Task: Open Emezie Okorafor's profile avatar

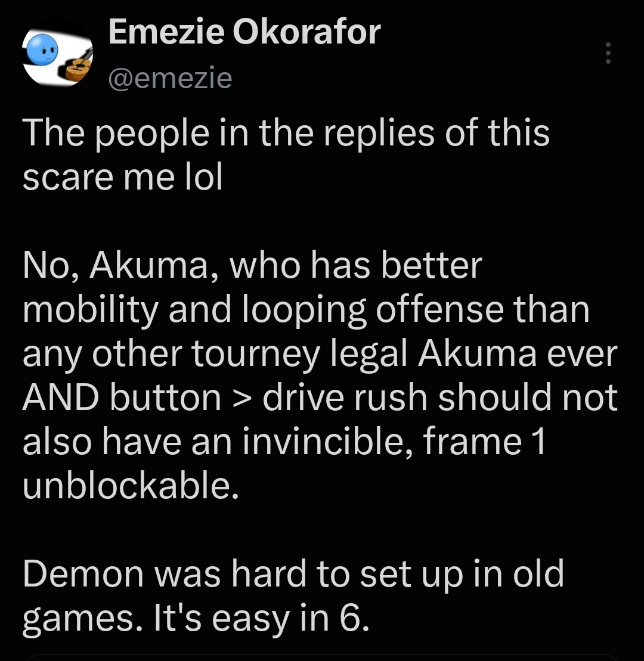Action: (x=58, y=54)
